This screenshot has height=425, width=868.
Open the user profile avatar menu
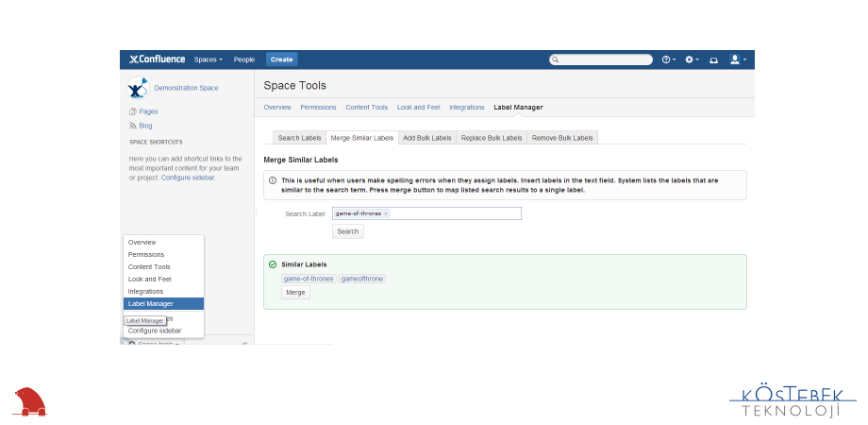click(738, 59)
